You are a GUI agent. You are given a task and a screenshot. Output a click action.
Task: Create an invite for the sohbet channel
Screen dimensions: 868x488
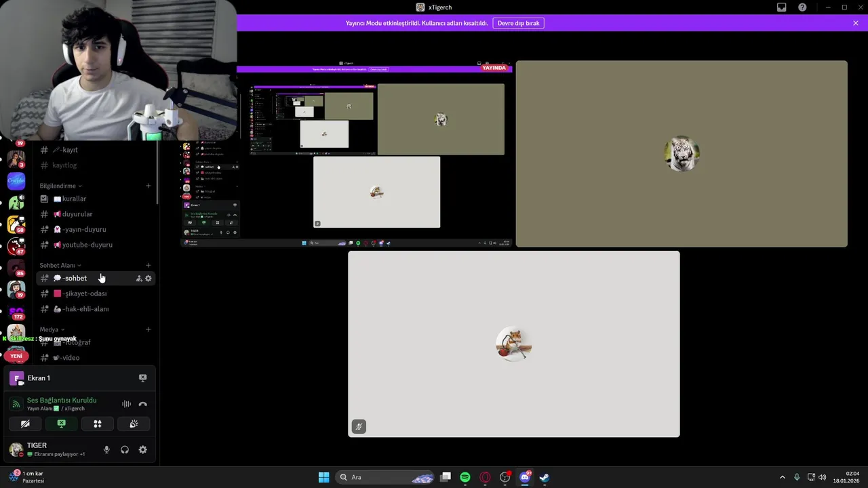click(139, 279)
